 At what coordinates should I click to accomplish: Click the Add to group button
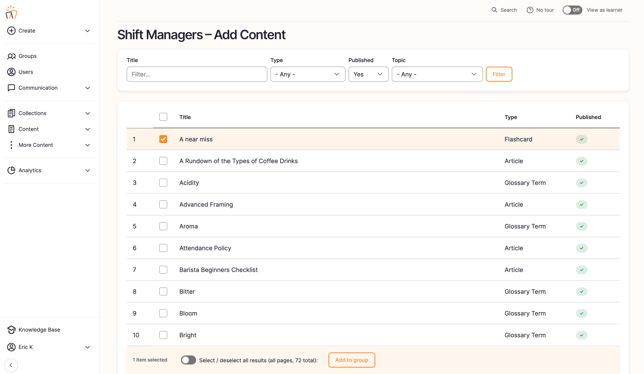[352, 360]
